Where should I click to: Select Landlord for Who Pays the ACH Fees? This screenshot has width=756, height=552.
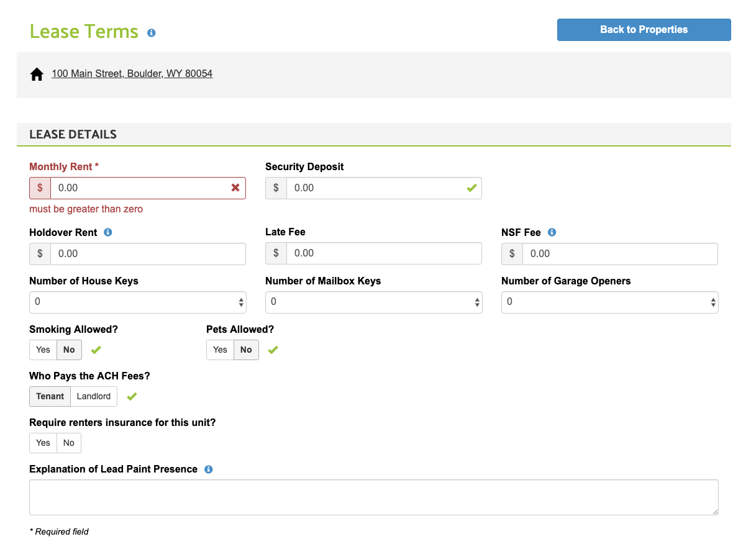(x=94, y=396)
